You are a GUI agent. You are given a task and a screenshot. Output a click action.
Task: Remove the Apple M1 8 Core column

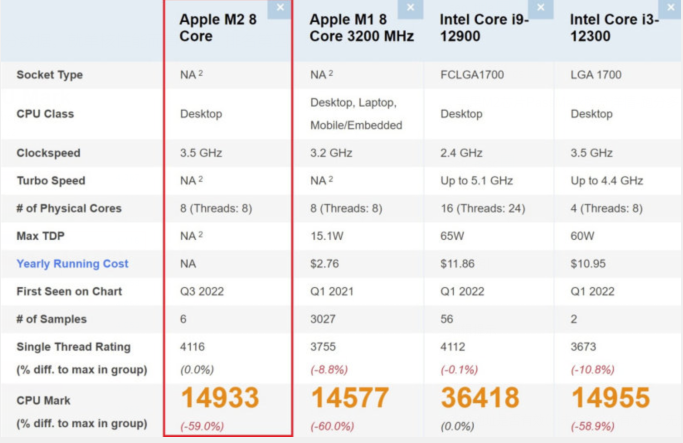coord(411,8)
